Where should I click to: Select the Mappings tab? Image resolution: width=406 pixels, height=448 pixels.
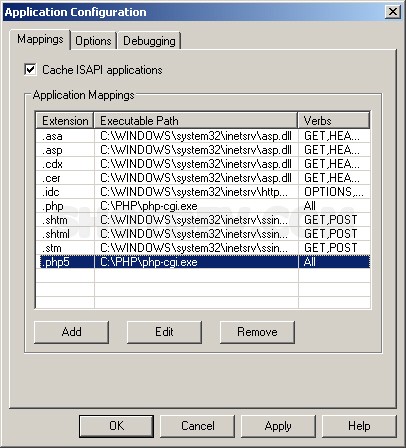[40, 39]
